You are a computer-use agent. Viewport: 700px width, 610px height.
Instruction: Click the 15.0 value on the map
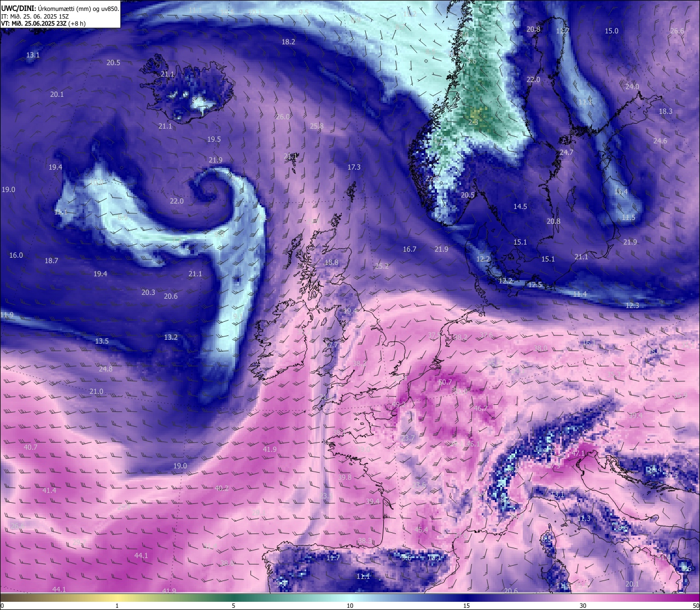click(611, 31)
